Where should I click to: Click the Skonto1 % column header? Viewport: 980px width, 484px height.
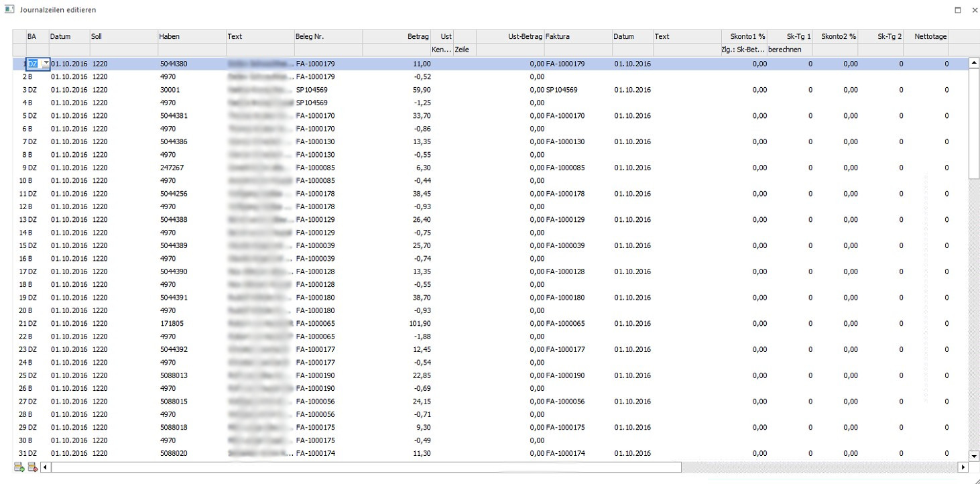pos(744,37)
